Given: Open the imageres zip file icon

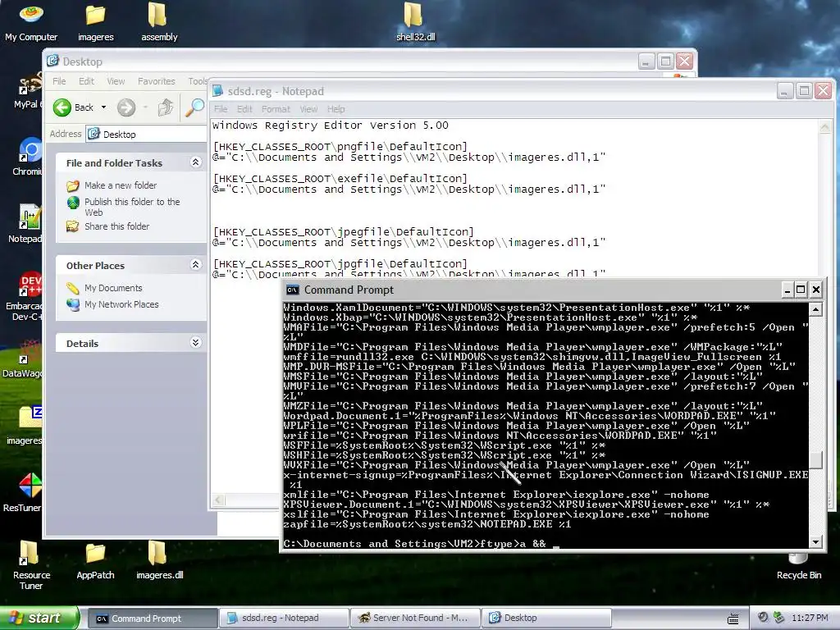Looking at the screenshot, I should click(27, 426).
